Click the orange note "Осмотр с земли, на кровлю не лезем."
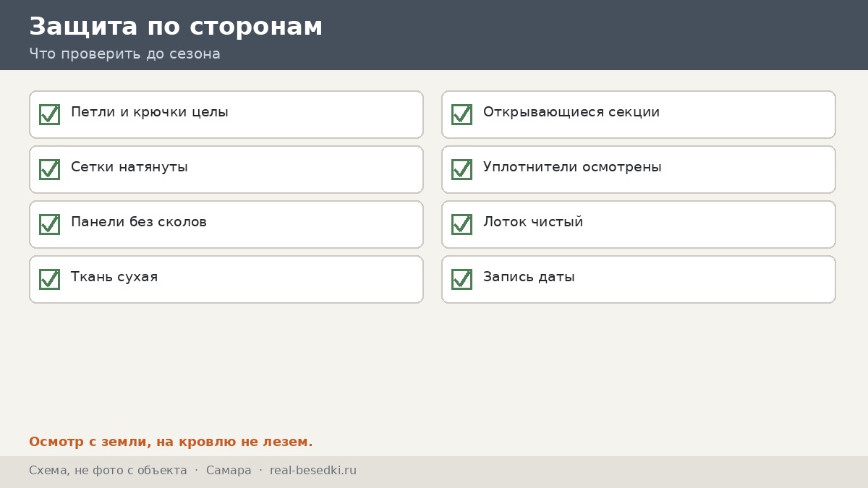 pos(171,442)
